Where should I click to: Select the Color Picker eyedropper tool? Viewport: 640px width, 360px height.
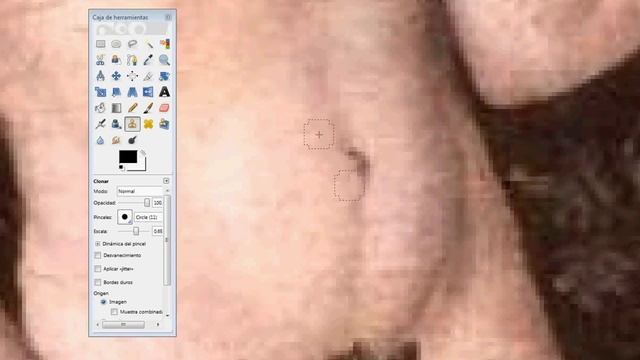click(x=148, y=60)
